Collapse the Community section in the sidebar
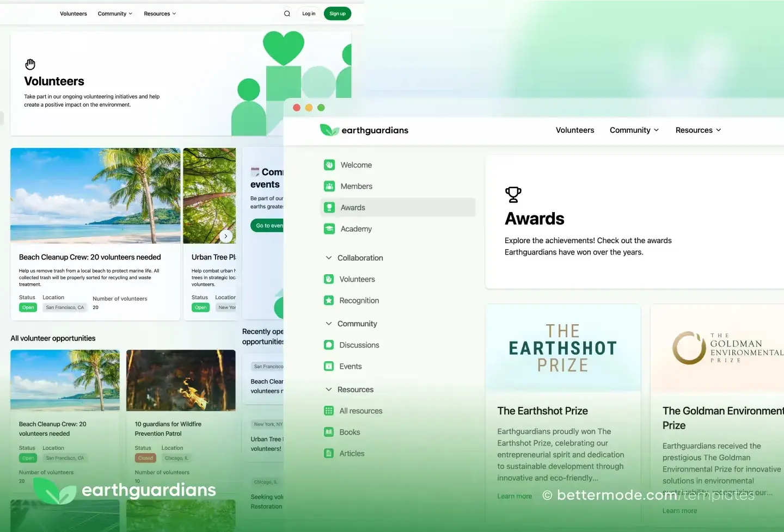The height and width of the screenshot is (532, 784). click(x=329, y=324)
